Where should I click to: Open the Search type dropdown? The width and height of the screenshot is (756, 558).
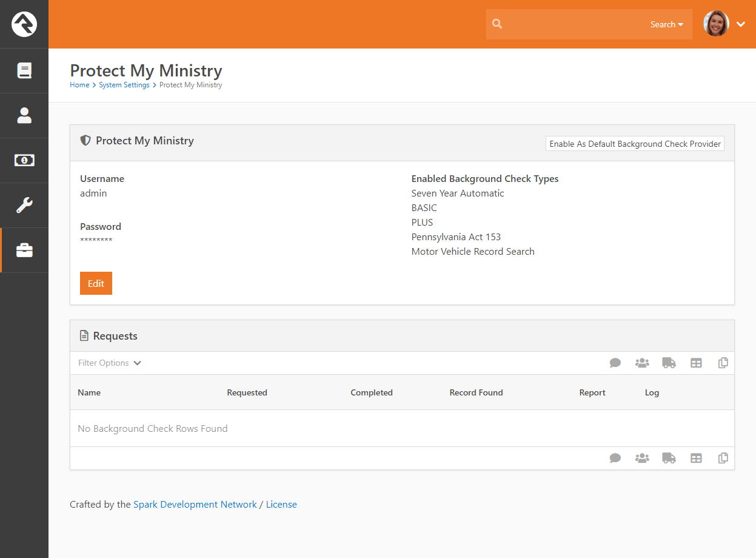[x=666, y=24]
